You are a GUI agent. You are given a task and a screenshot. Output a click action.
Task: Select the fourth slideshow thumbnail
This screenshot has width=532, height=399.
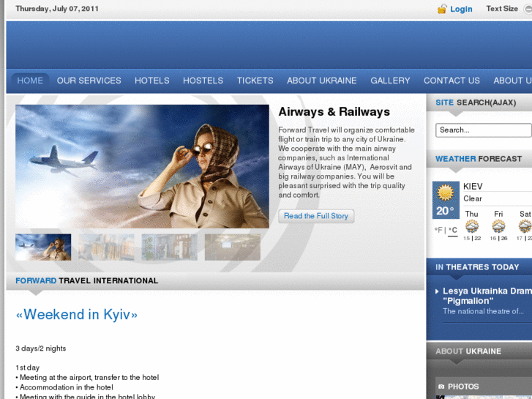pyautogui.click(x=233, y=247)
